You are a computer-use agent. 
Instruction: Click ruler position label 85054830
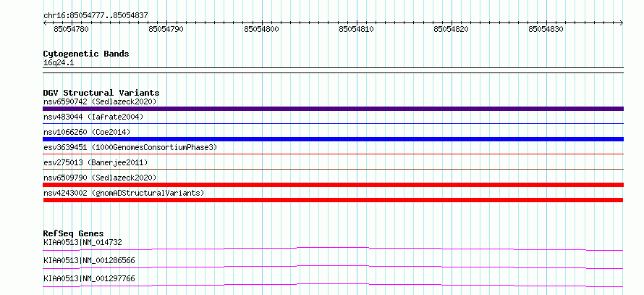[x=546, y=29]
